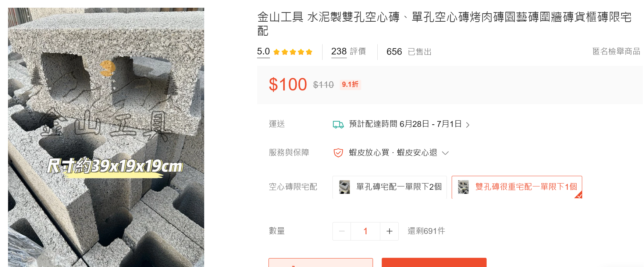
Task: Click the single-hole brick option thumbnail
Action: point(345,187)
